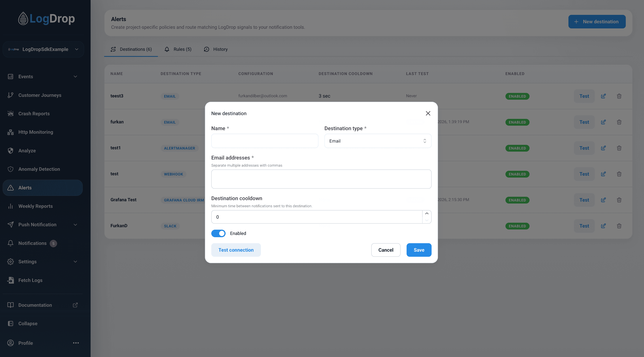This screenshot has width=644, height=357.
Task: Delete the Grafana Test destination
Action: point(619,200)
